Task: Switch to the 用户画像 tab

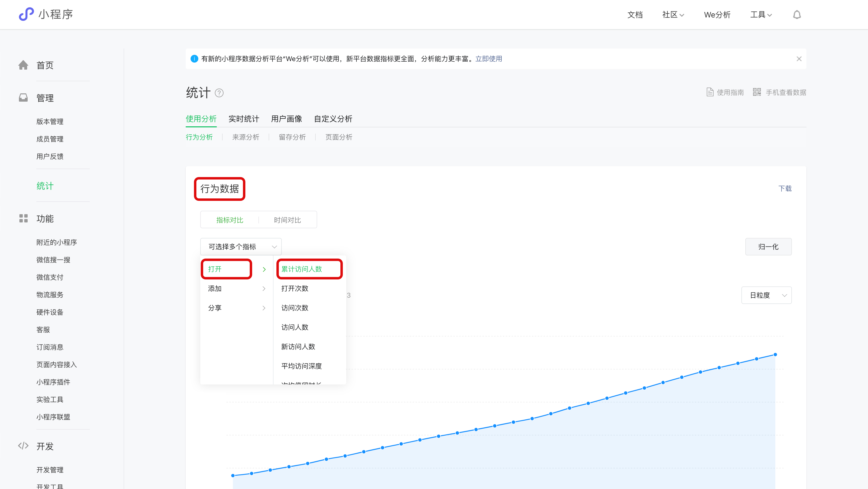Action: pos(286,119)
